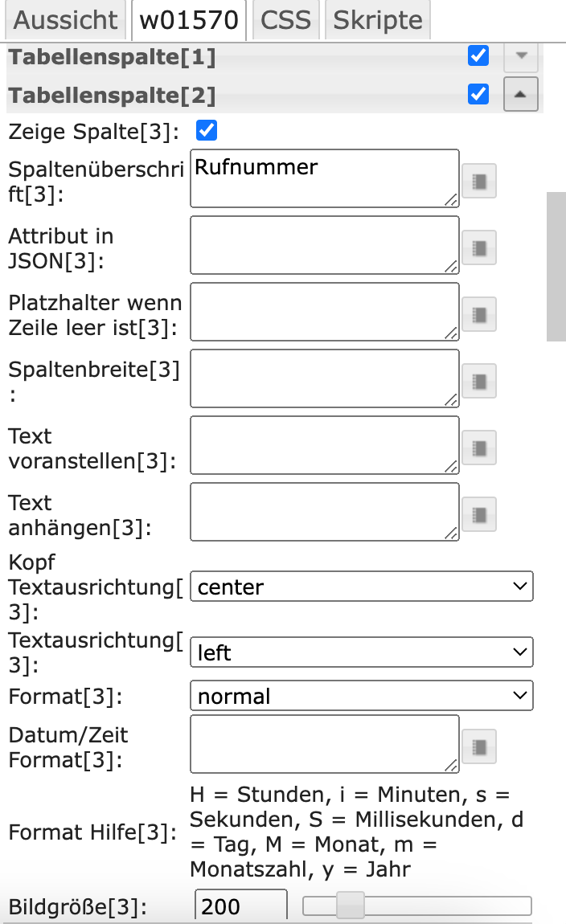The height and width of the screenshot is (924, 566).
Task: Click the Aussicht tab
Action: click(65, 20)
